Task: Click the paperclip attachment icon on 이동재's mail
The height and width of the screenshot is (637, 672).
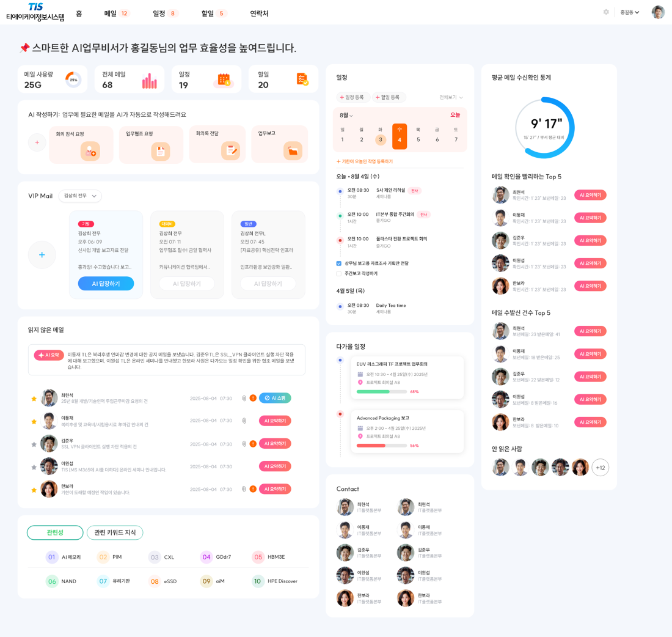Action: [x=244, y=421]
